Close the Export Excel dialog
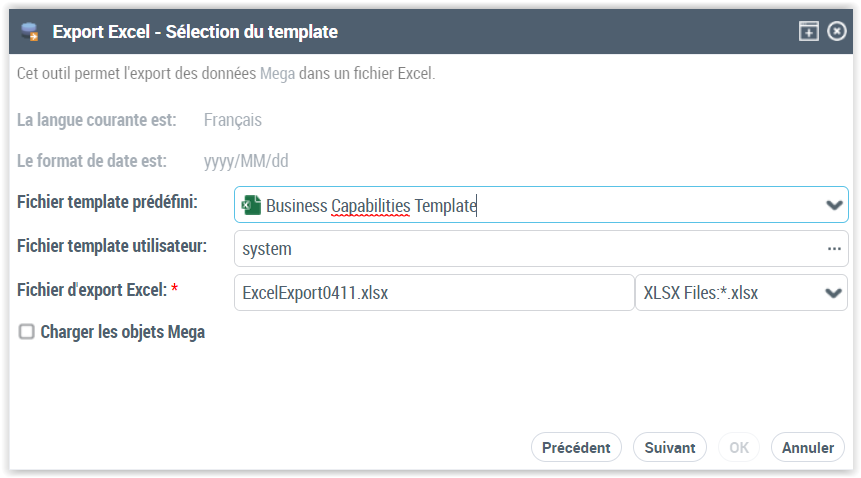 tap(837, 32)
